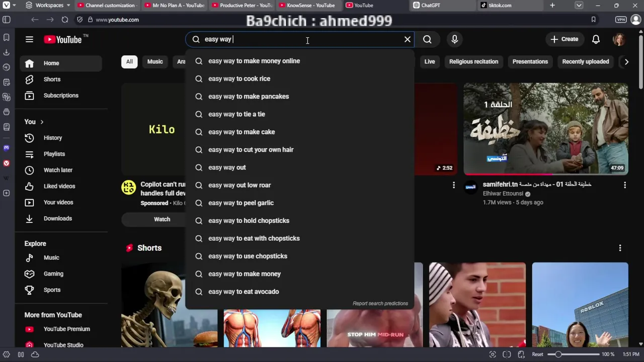This screenshot has height=362, width=644.
Task: Open the samifehri.tn video thumbnail
Action: (x=545, y=129)
